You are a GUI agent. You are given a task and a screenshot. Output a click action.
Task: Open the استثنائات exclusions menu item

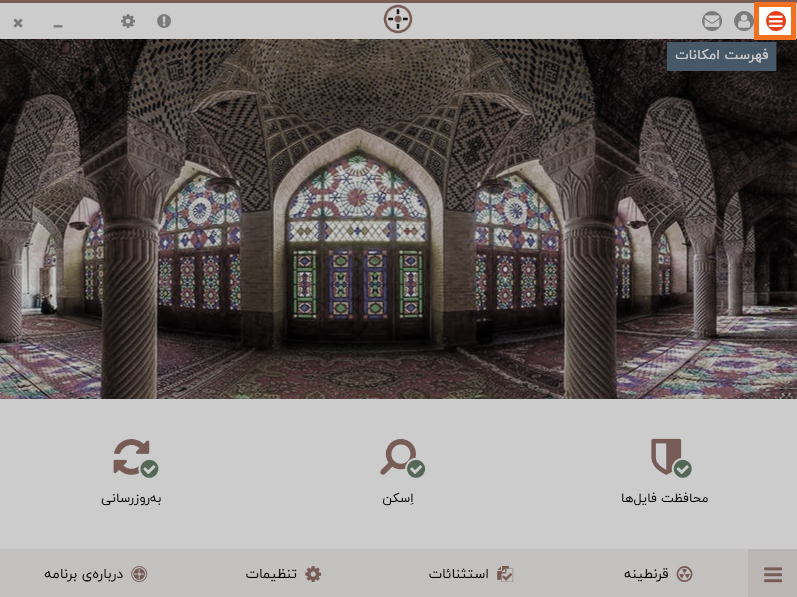coord(471,574)
